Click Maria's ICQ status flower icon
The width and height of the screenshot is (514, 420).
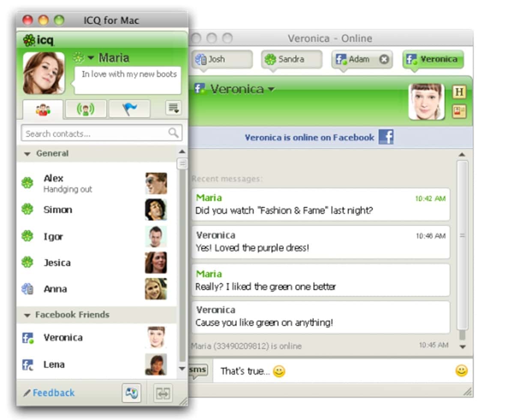point(79,57)
